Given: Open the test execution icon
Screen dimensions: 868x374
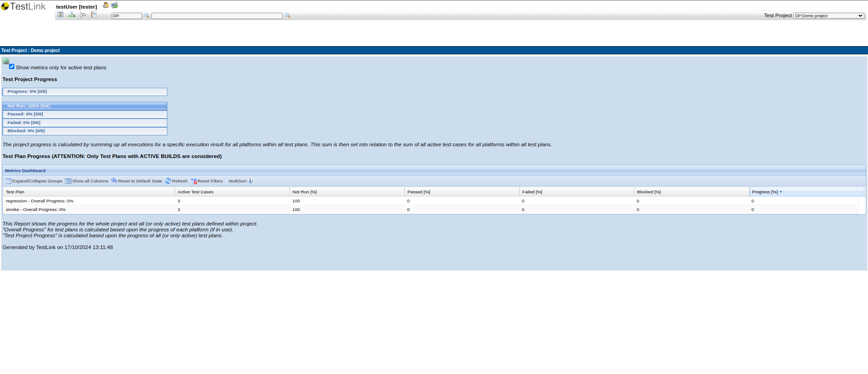Looking at the screenshot, I should (x=83, y=15).
